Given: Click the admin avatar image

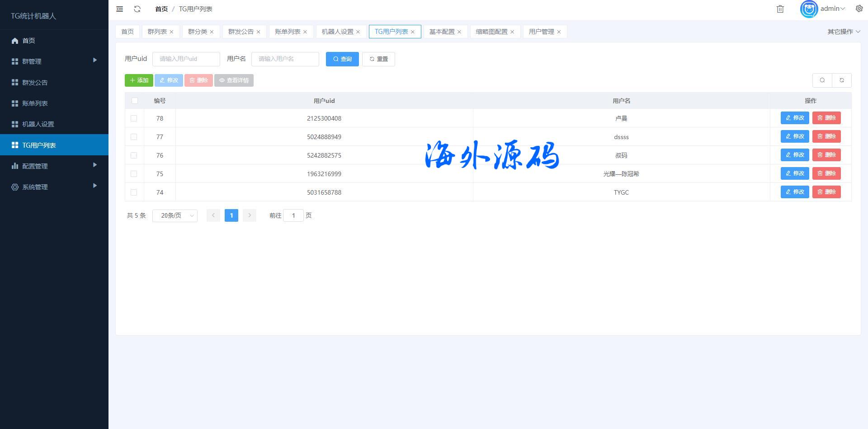Looking at the screenshot, I should (809, 9).
